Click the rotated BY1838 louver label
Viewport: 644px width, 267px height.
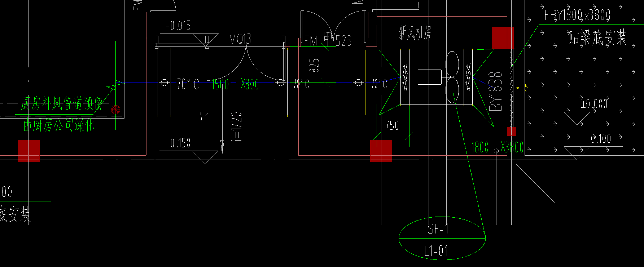click(x=496, y=91)
